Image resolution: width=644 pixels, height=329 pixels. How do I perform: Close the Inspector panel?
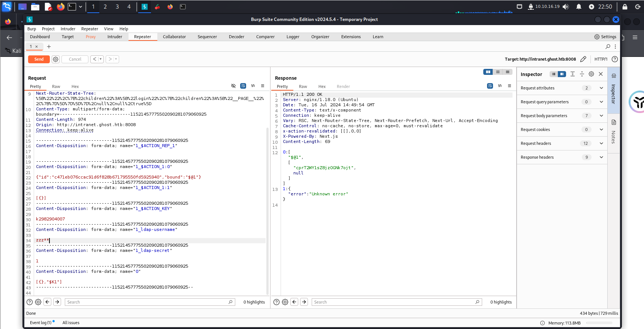(x=601, y=74)
